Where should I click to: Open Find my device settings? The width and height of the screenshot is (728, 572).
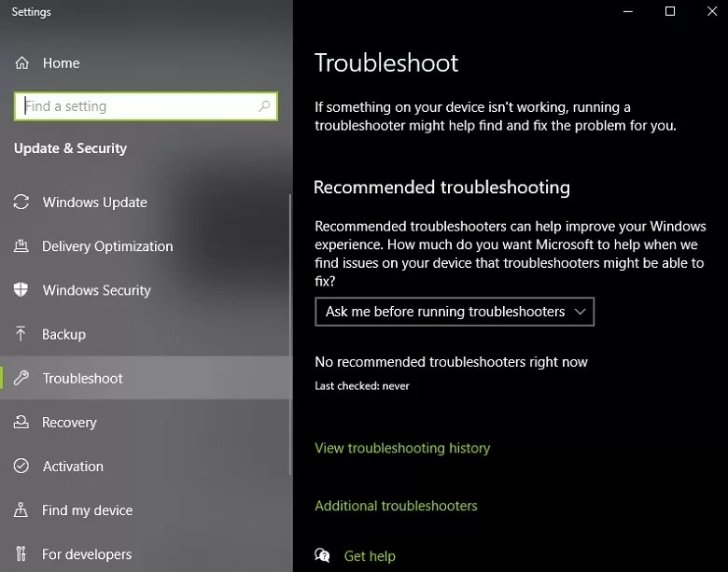tap(146, 509)
